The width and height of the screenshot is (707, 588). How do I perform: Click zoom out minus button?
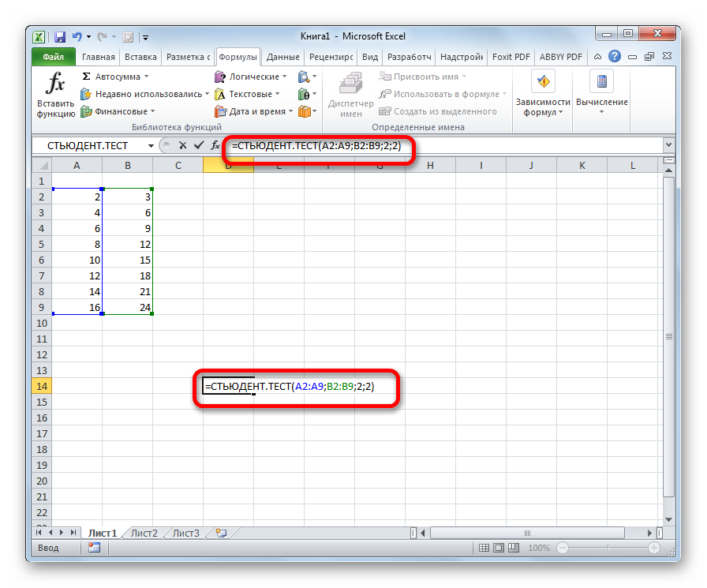pos(563,548)
